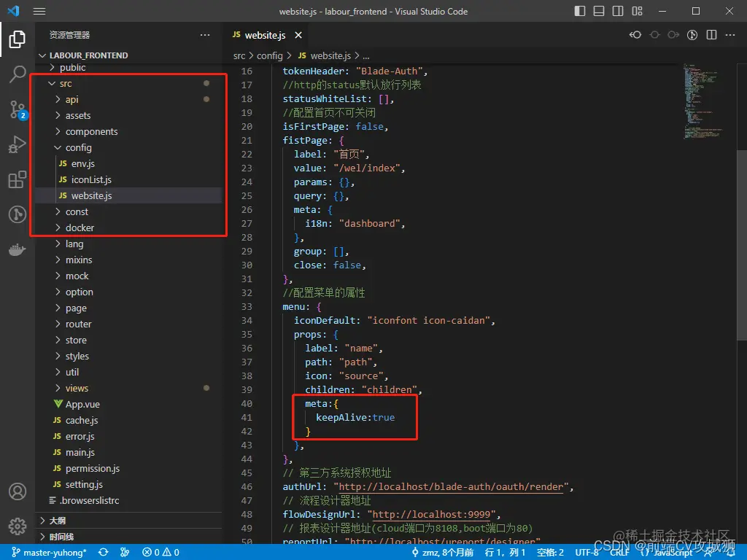The width and height of the screenshot is (747, 560).
Task: Click the next change arrow icon
Action: click(x=673, y=35)
